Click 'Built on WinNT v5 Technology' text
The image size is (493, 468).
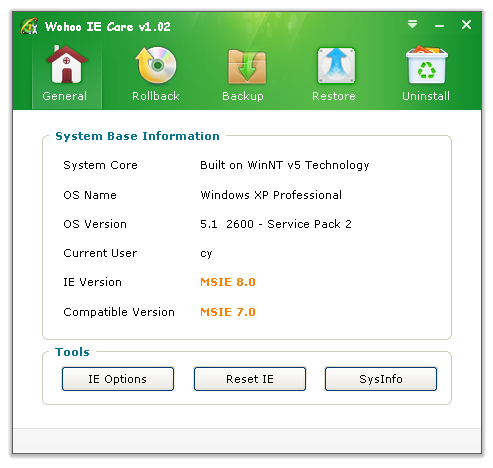pos(285,165)
